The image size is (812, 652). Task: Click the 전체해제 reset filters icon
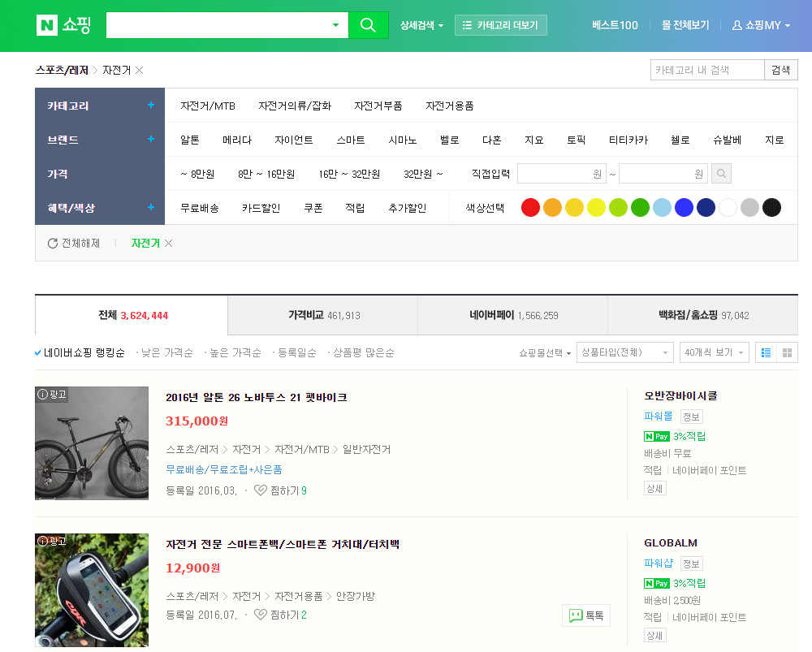(53, 244)
